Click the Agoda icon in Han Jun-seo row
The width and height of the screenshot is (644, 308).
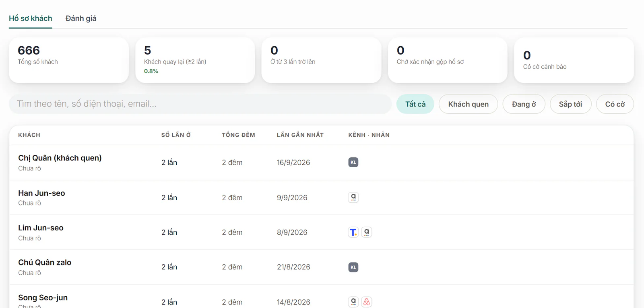(353, 197)
